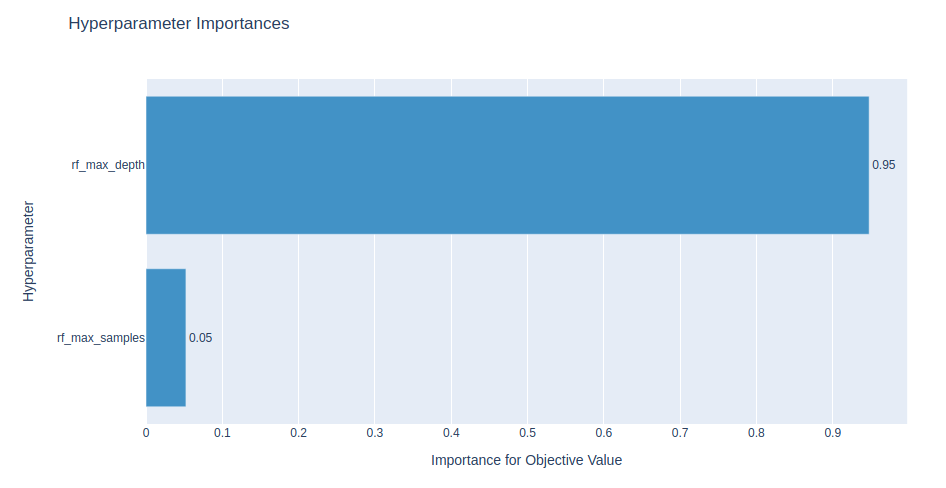Click the rf_max_samples y-axis label
The width and height of the screenshot is (946, 488).
tap(101, 338)
